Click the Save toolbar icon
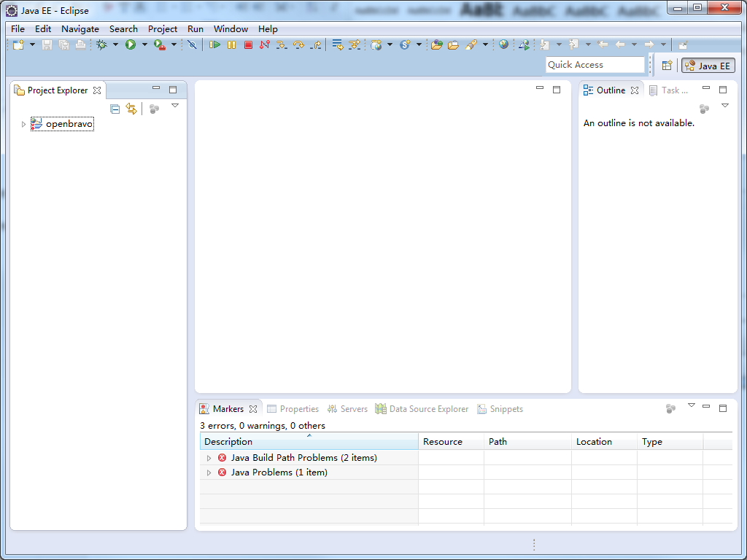747x560 pixels. 47,44
